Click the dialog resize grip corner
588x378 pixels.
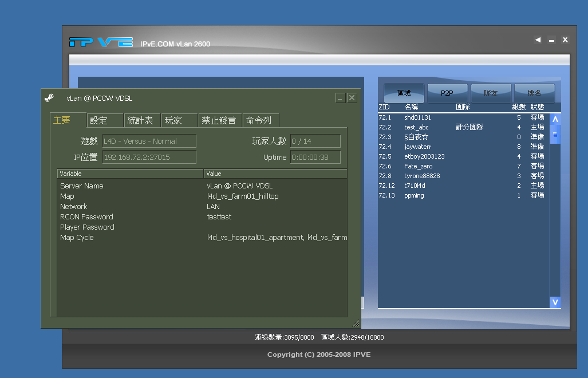[x=356, y=323]
